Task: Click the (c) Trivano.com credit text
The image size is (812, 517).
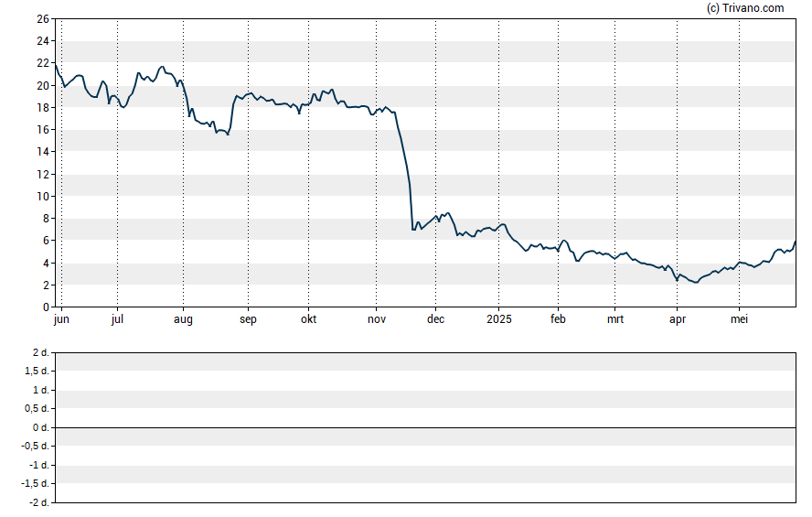Action: pos(745,7)
